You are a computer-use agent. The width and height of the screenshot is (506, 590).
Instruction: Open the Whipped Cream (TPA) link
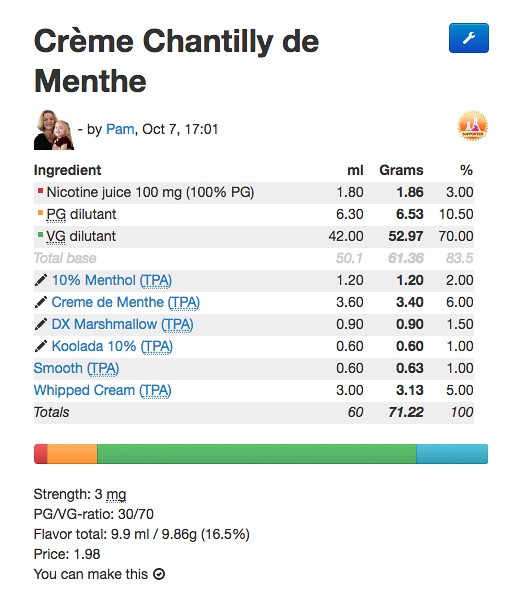point(102,391)
